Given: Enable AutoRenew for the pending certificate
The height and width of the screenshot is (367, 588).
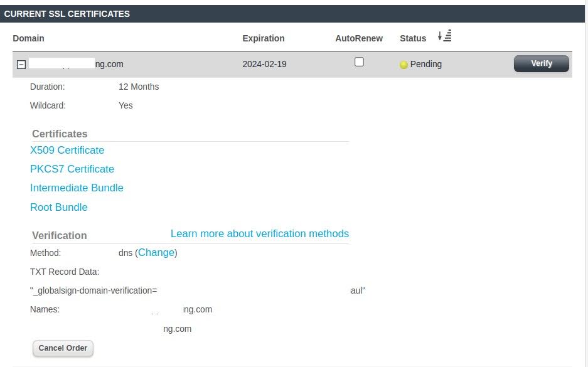Looking at the screenshot, I should (359, 61).
